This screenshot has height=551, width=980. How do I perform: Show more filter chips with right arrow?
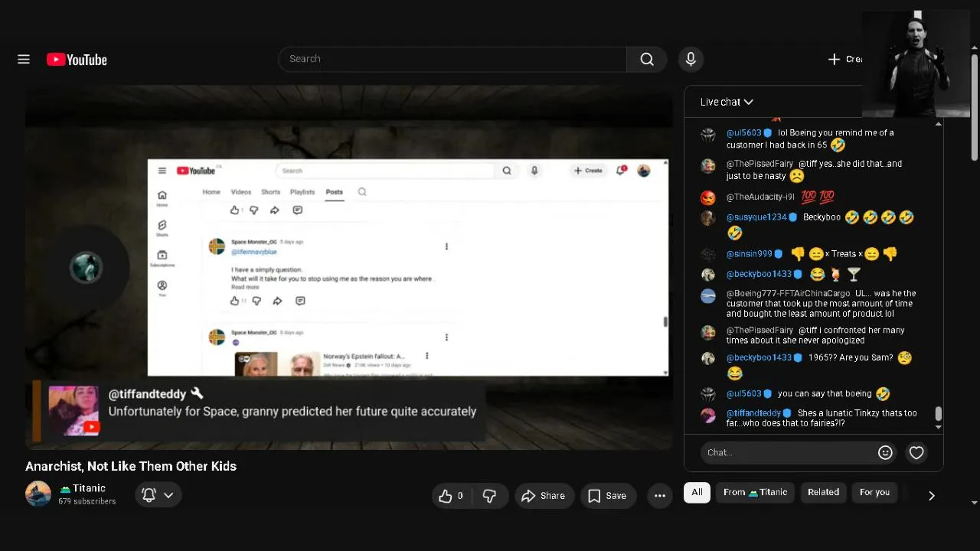tap(931, 495)
